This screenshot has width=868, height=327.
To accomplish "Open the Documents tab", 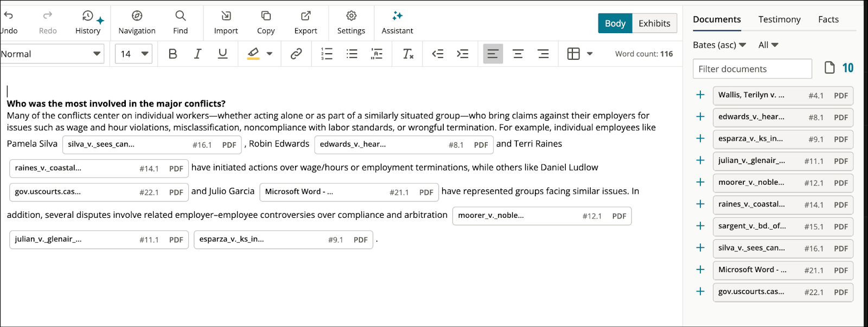I will 717,20.
